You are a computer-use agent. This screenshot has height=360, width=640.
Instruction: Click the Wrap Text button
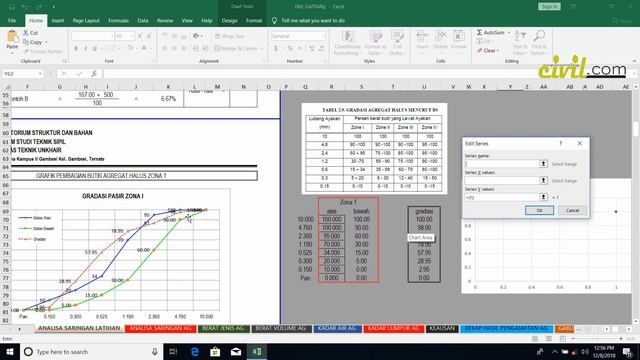[229, 36]
